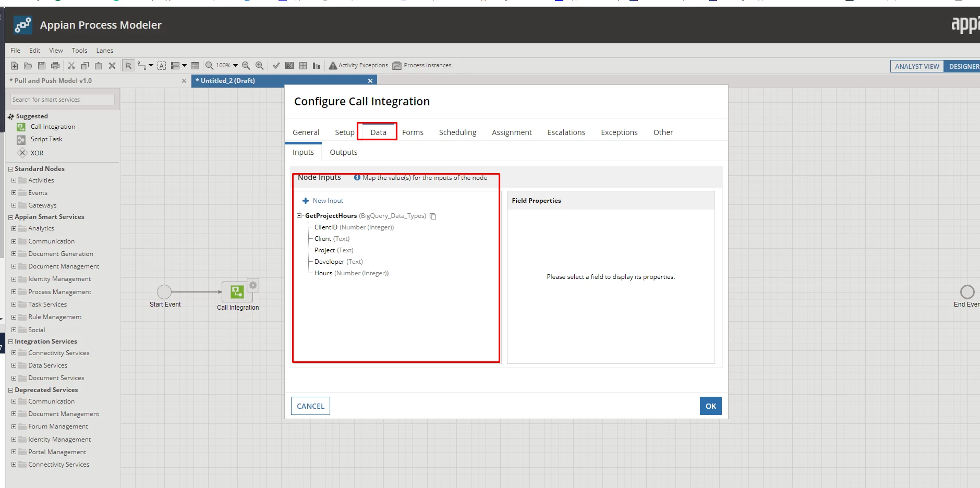
Task: Switch to the Setup tab
Action: [345, 132]
